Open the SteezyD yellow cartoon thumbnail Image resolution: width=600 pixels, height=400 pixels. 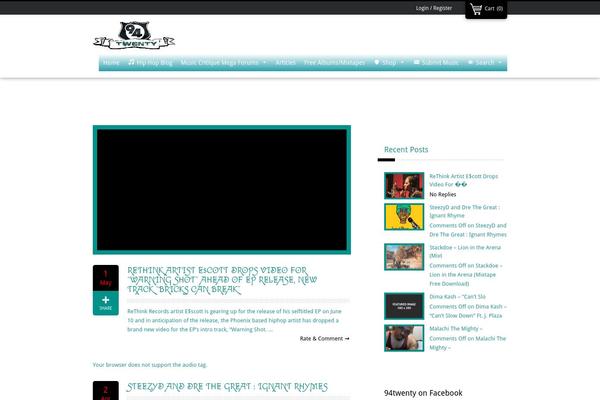click(x=404, y=217)
